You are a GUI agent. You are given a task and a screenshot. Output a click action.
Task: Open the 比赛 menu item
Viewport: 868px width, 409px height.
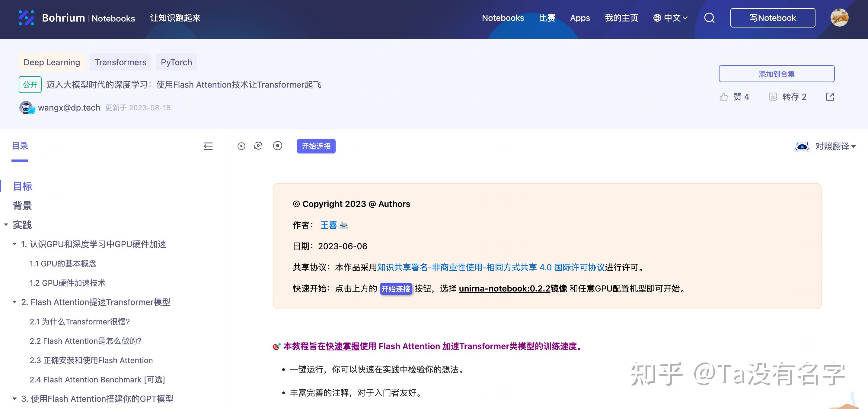click(547, 18)
